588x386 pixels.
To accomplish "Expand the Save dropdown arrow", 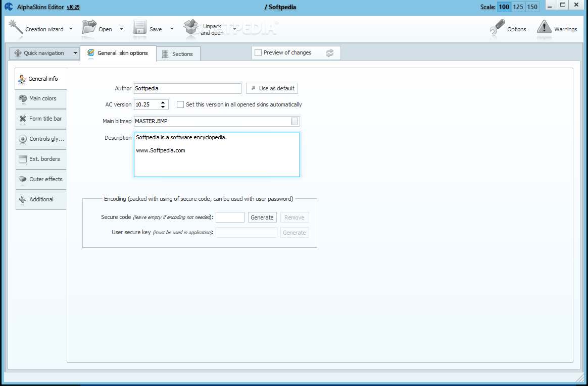I will click(172, 29).
